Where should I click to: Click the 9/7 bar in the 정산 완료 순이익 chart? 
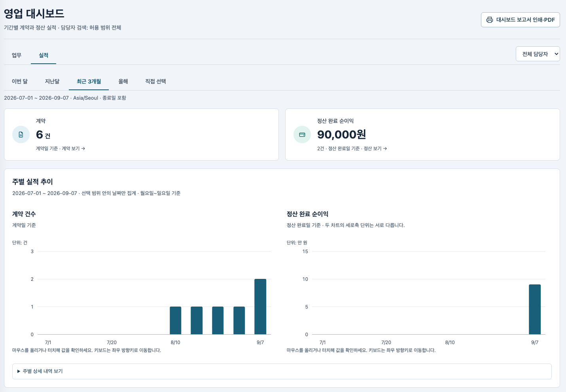pyautogui.click(x=535, y=309)
